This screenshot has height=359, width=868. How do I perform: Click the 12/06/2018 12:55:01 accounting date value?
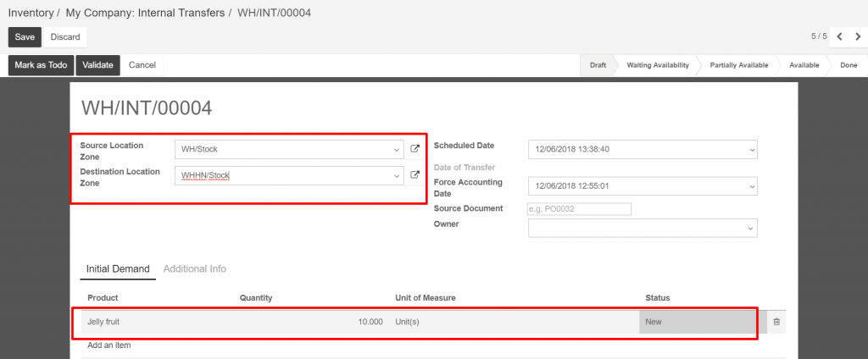(572, 186)
